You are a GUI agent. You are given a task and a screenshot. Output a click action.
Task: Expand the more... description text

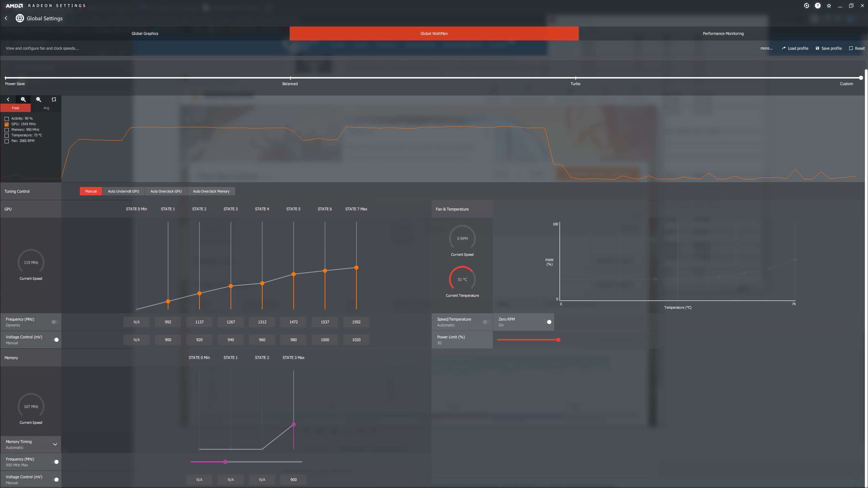tap(766, 48)
